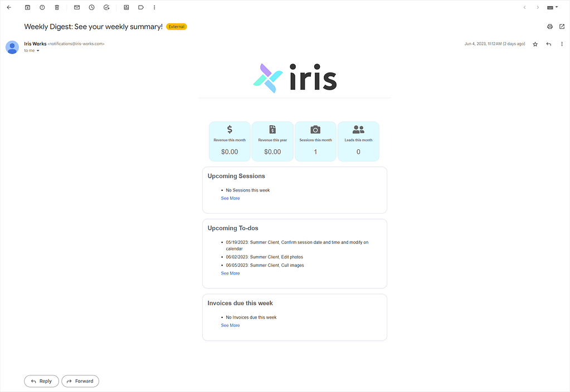Click the Iris logo image
The height and width of the screenshot is (392, 570).
pyautogui.click(x=295, y=78)
